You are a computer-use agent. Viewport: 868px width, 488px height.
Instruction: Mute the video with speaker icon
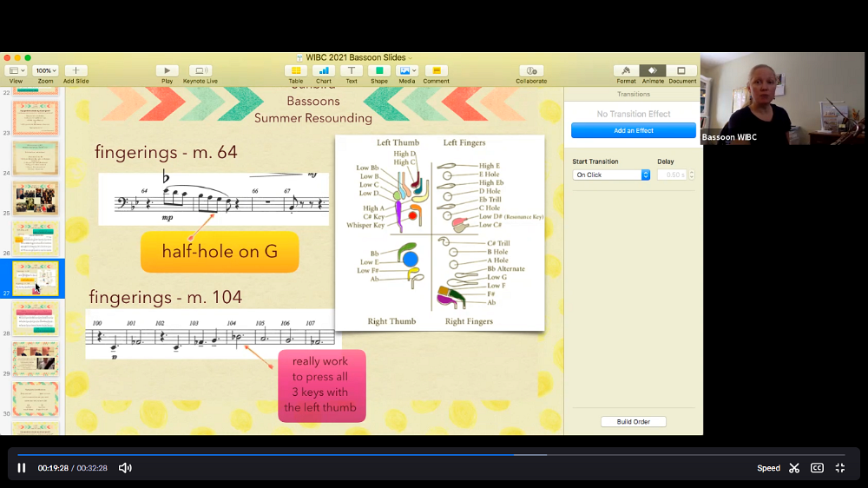(x=125, y=468)
